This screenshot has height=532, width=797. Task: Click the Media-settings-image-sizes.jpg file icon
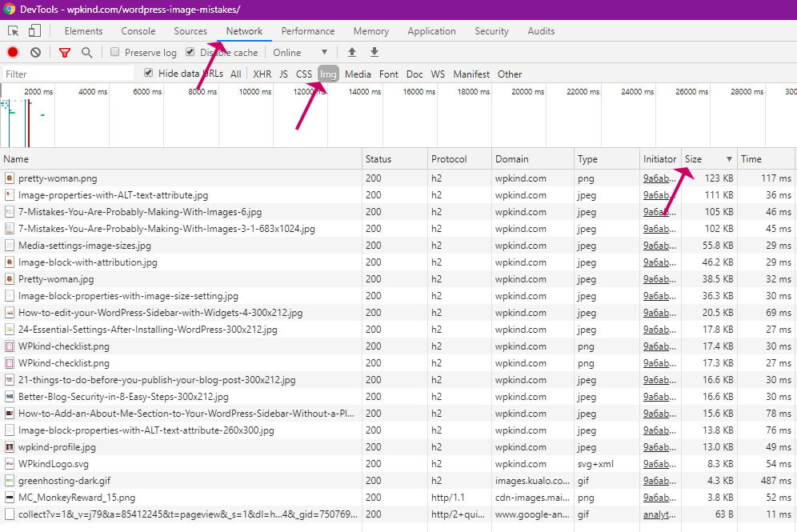[9, 246]
